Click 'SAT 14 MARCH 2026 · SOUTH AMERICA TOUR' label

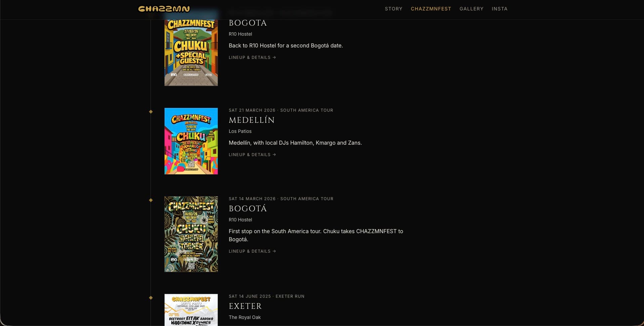281,199
